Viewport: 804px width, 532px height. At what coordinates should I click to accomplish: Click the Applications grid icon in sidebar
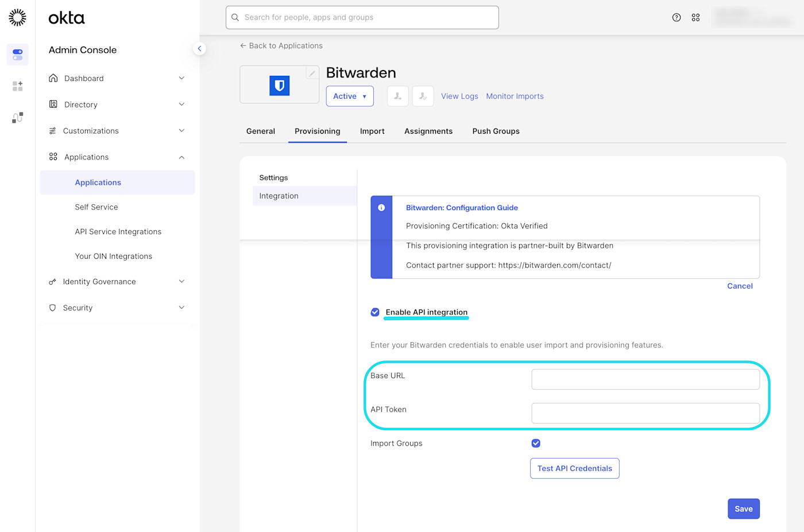tap(53, 157)
